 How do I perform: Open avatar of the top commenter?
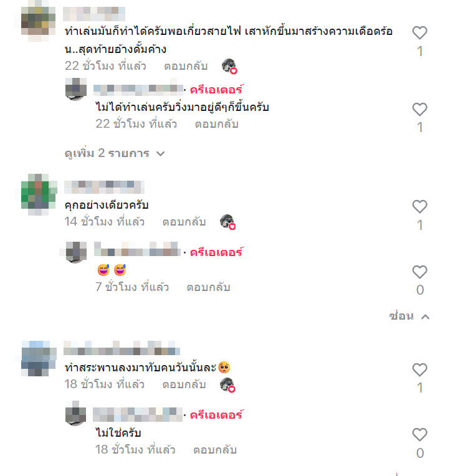[x=38, y=21]
